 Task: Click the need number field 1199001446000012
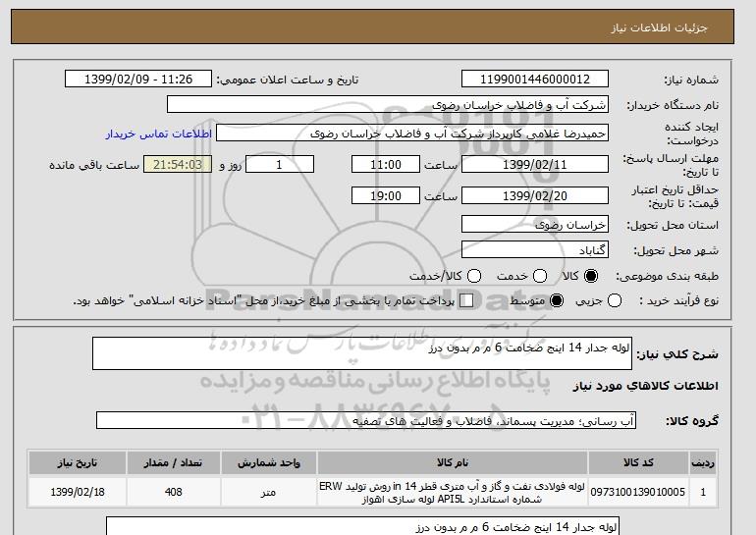pos(535,80)
